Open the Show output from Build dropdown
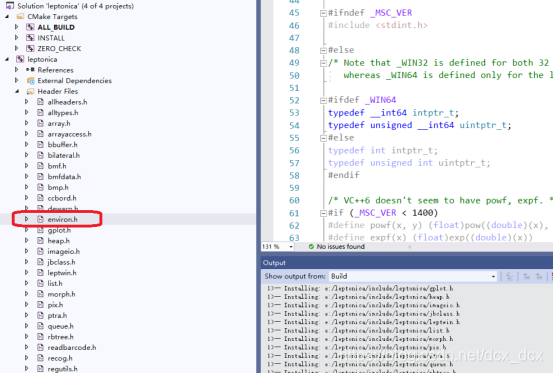 [493, 276]
